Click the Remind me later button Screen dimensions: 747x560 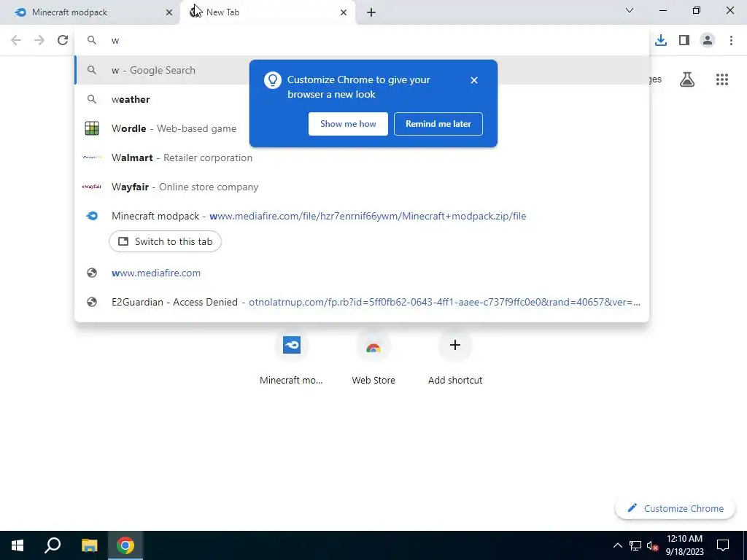(438, 124)
